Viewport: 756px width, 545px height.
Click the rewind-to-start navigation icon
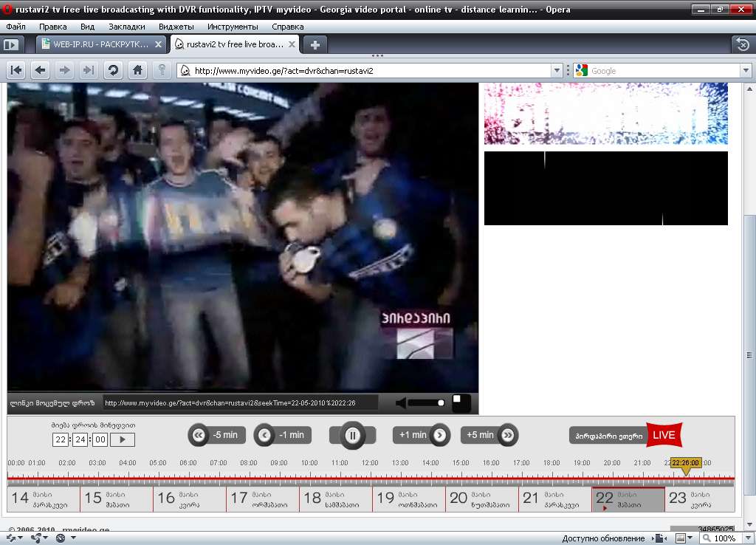pos(16,70)
